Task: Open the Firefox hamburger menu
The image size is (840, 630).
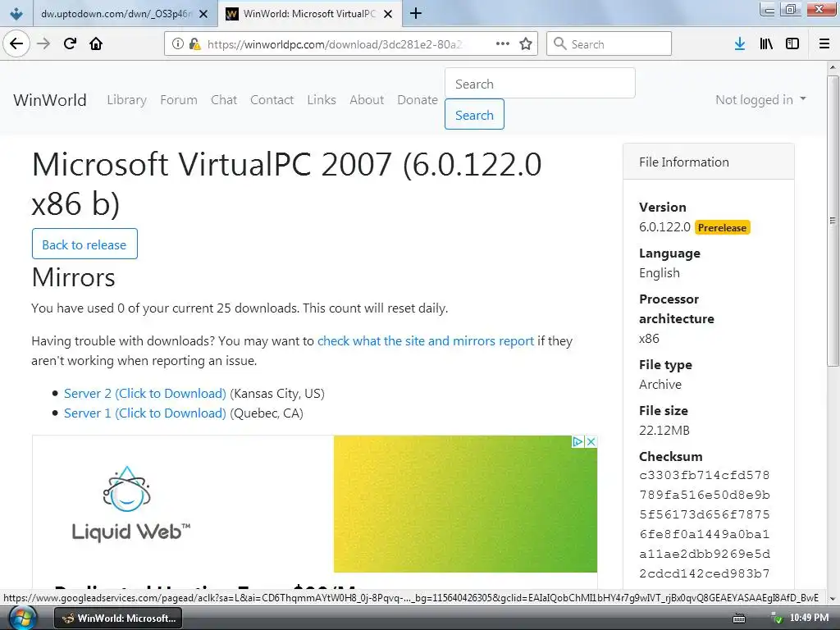Action: pyautogui.click(x=824, y=44)
